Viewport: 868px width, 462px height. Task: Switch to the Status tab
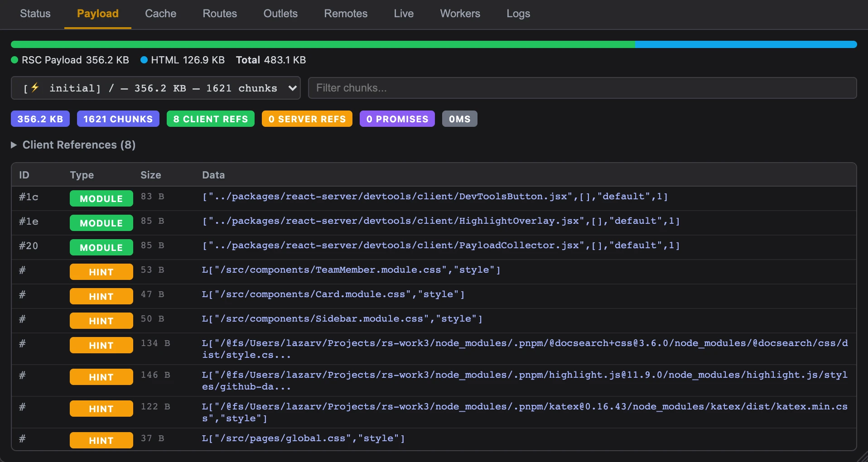[35, 14]
